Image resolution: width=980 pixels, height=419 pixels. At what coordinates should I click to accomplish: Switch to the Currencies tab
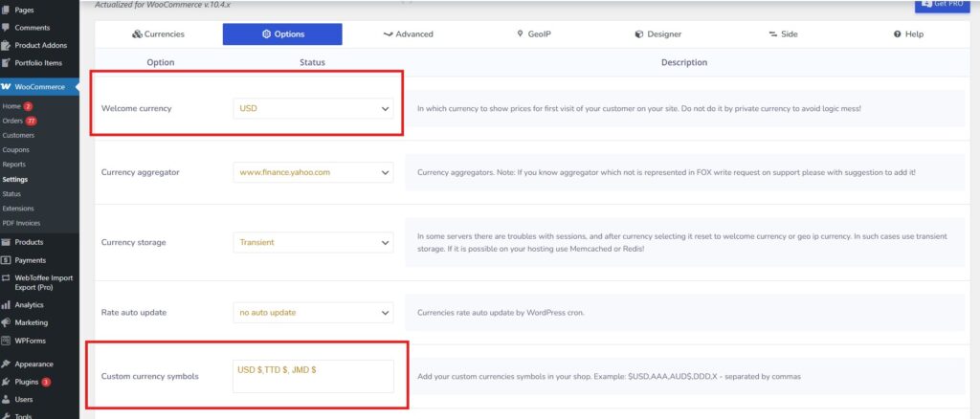(x=158, y=34)
